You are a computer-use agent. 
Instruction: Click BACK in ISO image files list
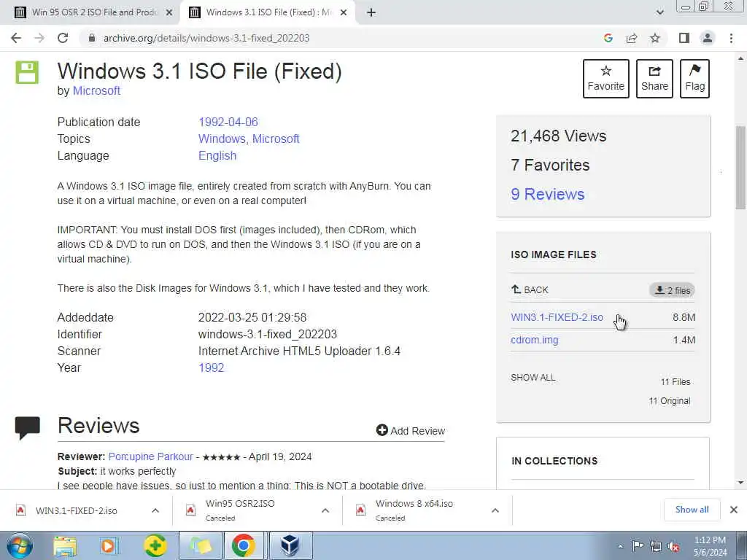530,289
